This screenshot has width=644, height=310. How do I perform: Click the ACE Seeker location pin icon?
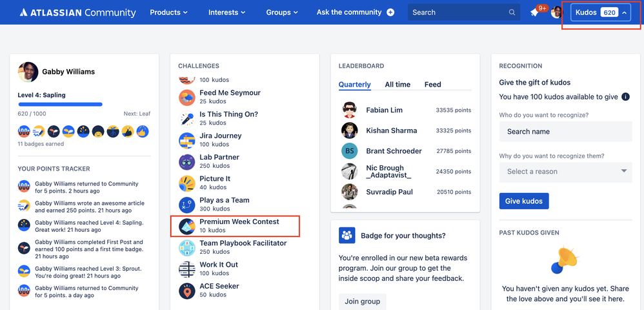click(x=187, y=291)
